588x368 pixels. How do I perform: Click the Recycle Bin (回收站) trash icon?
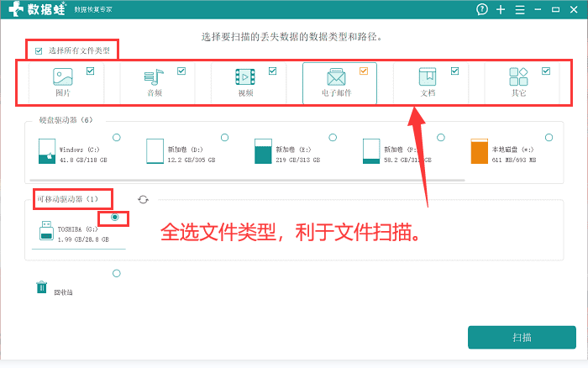click(41, 287)
